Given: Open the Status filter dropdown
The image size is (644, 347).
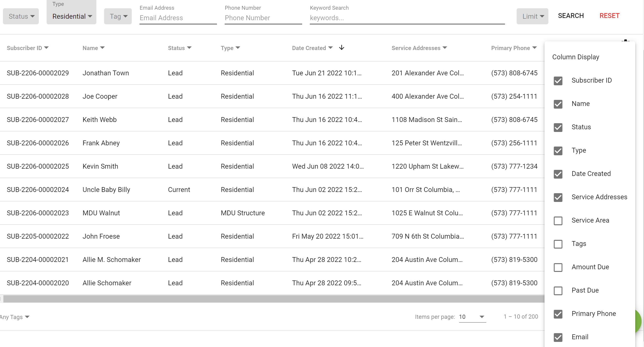Looking at the screenshot, I should coord(21,16).
